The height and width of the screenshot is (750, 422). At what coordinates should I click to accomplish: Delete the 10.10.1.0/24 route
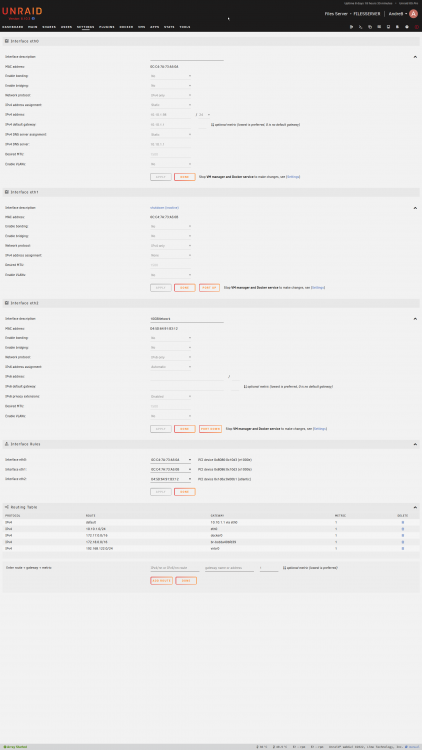[x=402, y=529]
